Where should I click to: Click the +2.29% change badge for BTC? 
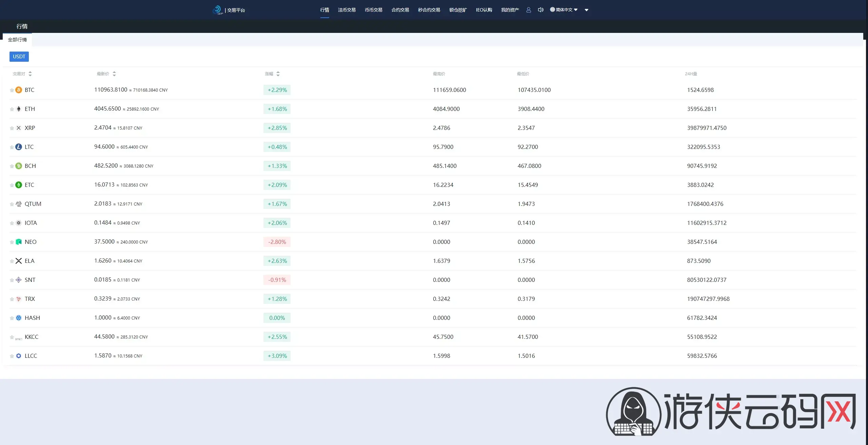coord(277,90)
